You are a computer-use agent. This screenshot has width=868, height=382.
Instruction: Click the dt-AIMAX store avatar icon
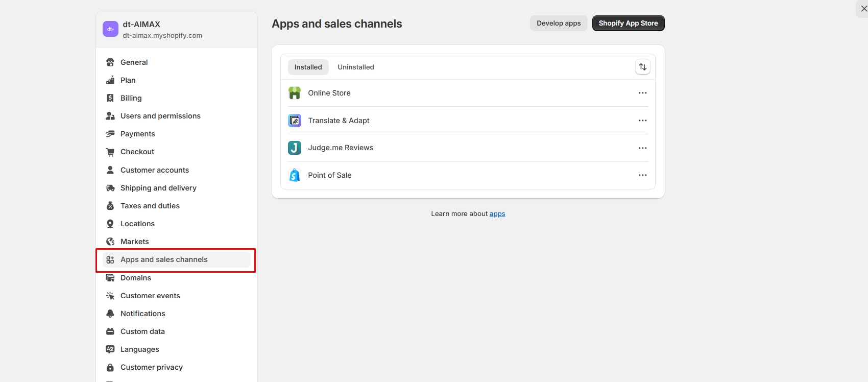[x=110, y=29]
